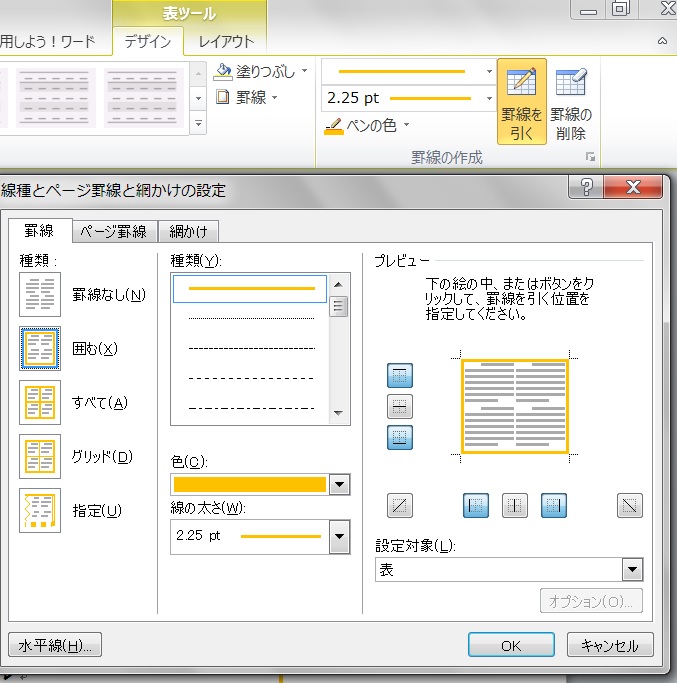This screenshot has height=683, width=677.
Task: Choose the 指定 custom border setting icon
Action: coord(40,511)
